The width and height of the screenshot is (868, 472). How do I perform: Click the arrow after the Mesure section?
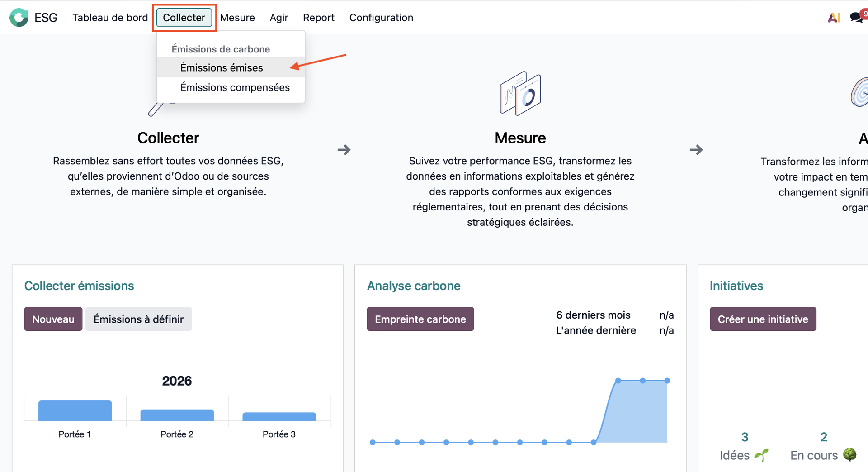click(x=696, y=150)
